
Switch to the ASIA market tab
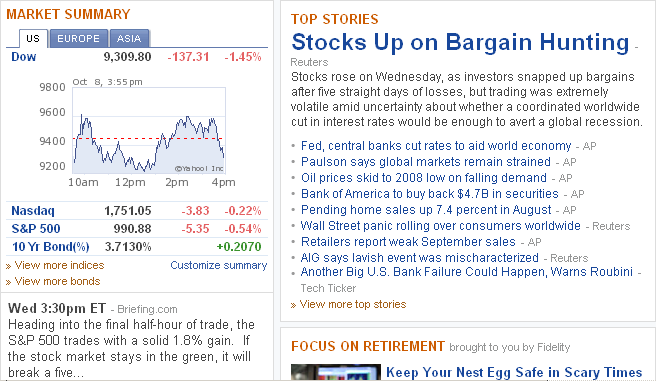pos(129,38)
